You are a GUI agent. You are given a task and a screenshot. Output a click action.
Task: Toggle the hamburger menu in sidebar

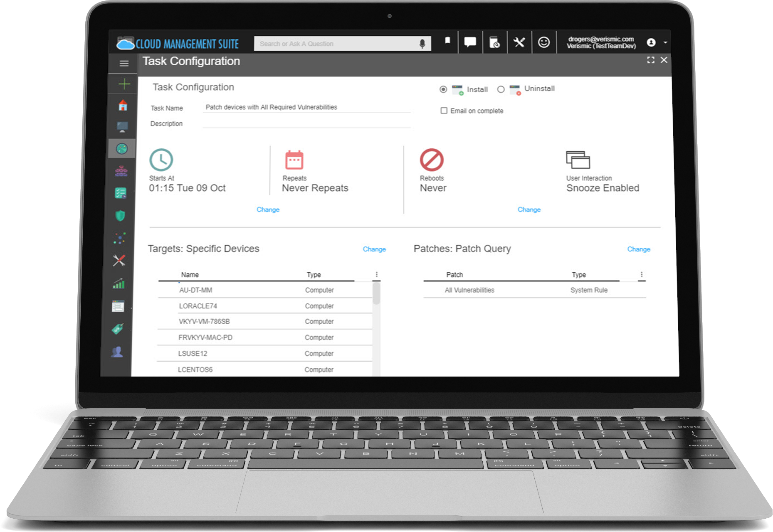(x=124, y=64)
